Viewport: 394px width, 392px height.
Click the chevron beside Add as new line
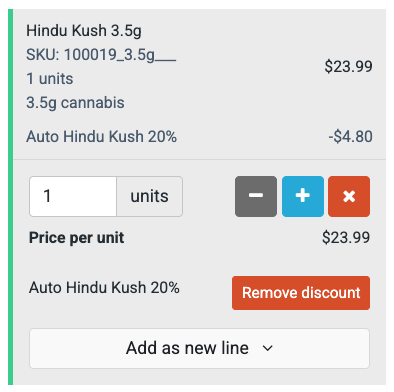(x=267, y=348)
